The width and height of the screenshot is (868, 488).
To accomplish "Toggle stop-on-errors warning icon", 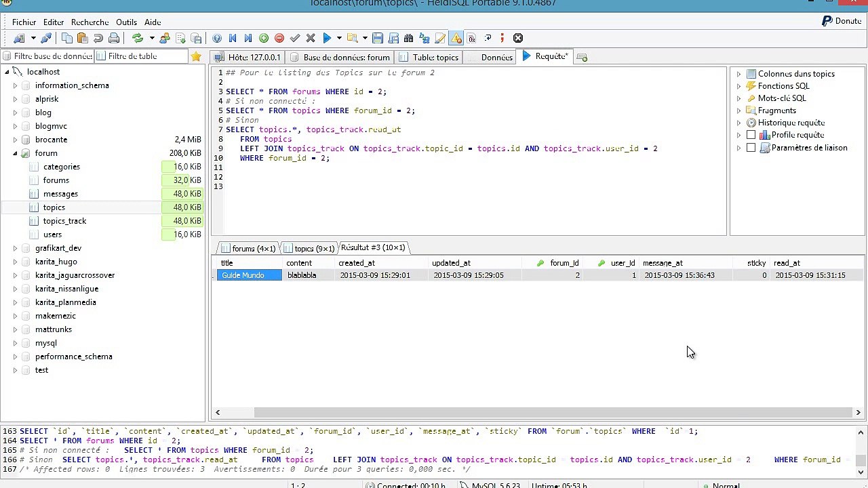I will [456, 38].
